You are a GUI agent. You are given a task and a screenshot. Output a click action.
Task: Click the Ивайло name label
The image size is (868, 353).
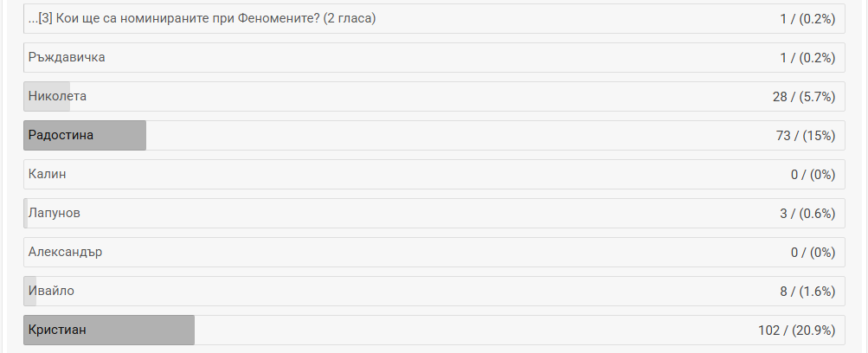pos(52,291)
